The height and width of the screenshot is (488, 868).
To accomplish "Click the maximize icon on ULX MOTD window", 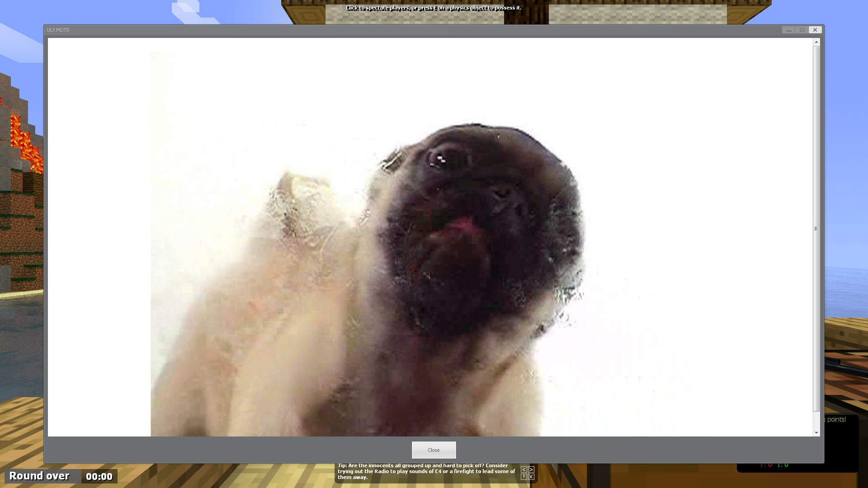I will click(802, 30).
